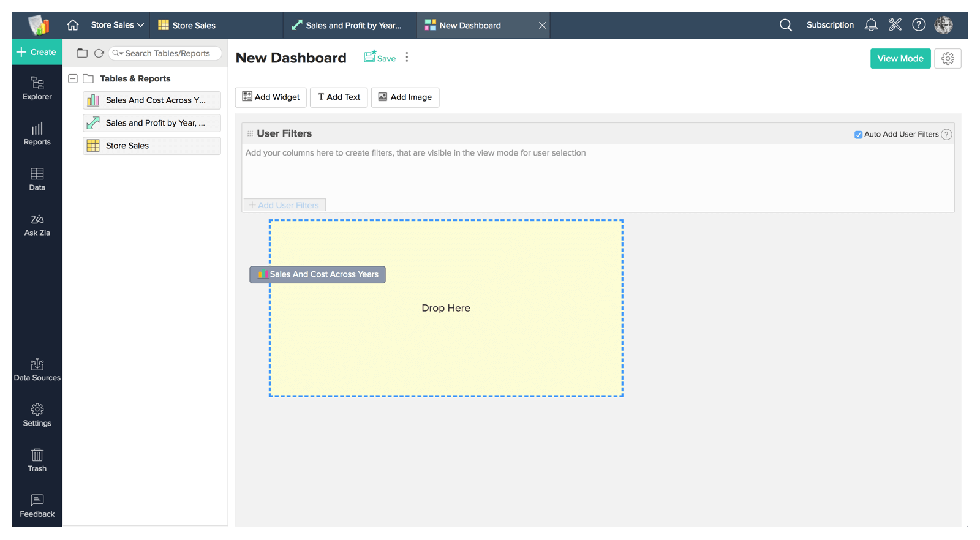Open Ask Zia assistant
Screen dimensions: 980x540
click(37, 225)
